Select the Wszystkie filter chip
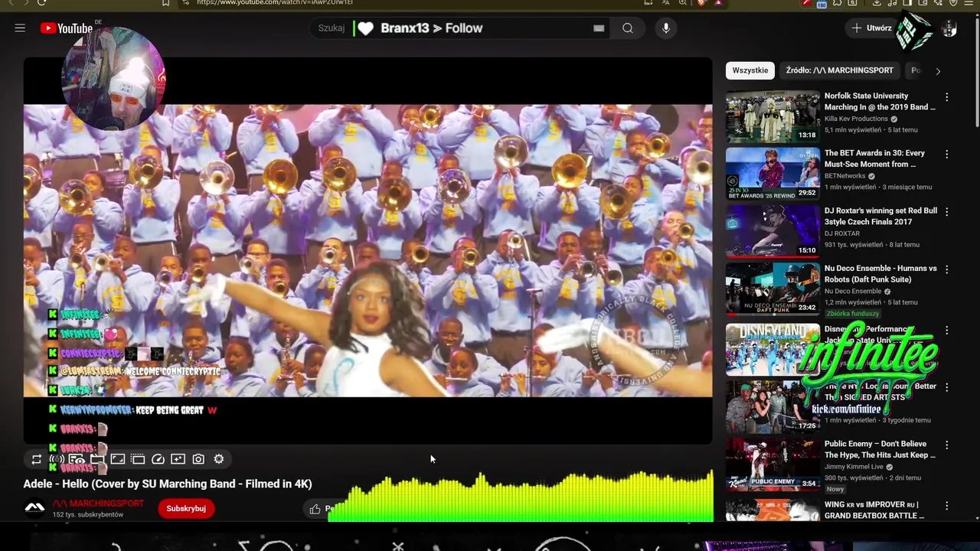Screen dimensions: 980x551 (750, 70)
